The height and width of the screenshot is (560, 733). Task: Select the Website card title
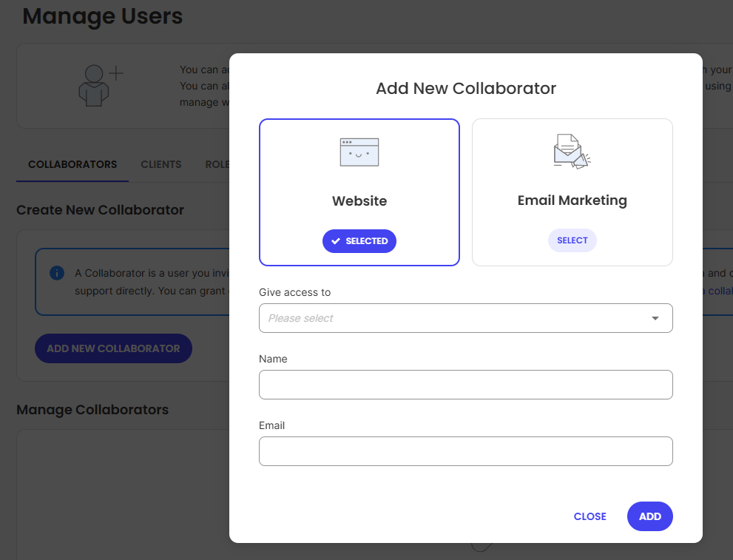click(x=359, y=201)
